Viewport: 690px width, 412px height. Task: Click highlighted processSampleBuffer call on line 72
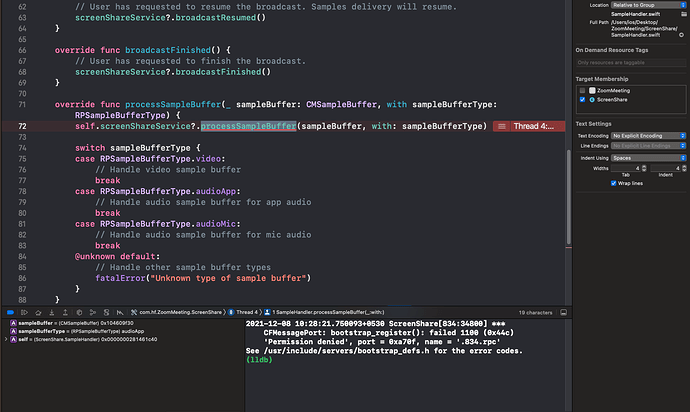pos(249,126)
